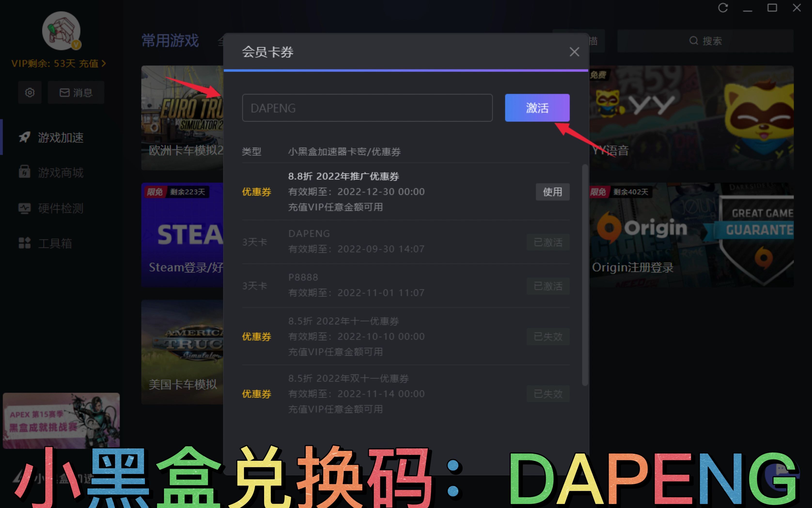The height and width of the screenshot is (508, 812).
Task: Click 小黑盒加速器卡密/优惠券 header text
Action: 344,152
